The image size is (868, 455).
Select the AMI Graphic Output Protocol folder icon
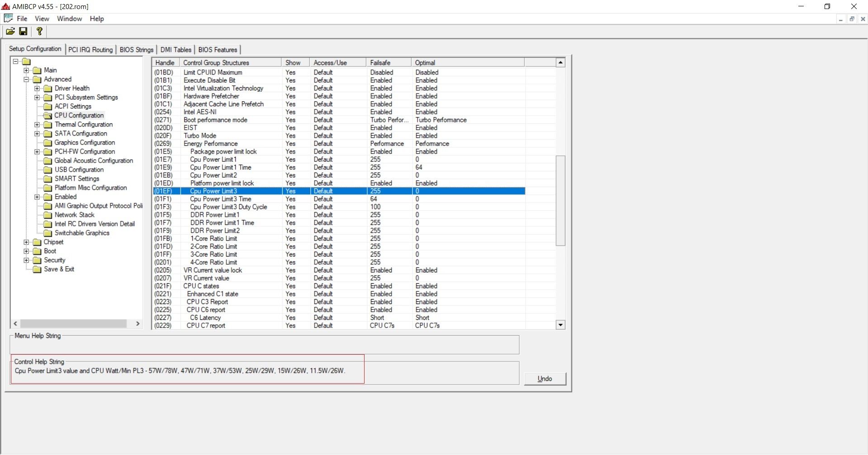pos(47,206)
